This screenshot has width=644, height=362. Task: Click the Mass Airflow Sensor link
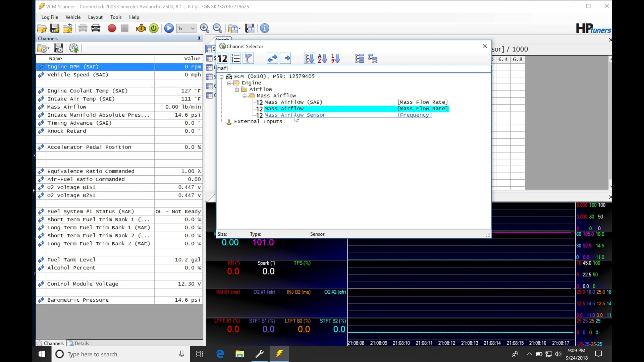click(294, 115)
